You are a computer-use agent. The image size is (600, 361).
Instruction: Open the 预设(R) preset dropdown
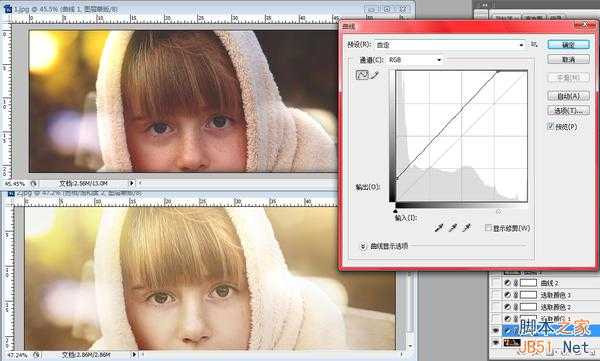click(450, 45)
